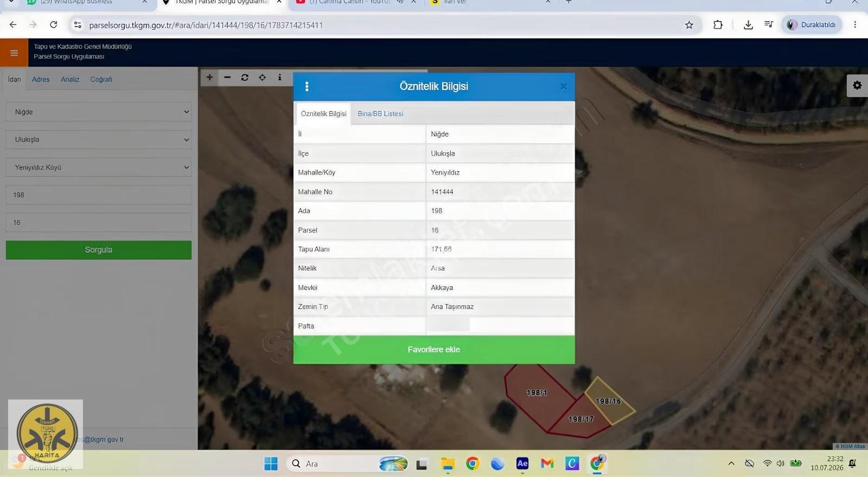868x477 pixels.
Task: Expand the Yeniyıldız Köyü neighborhood dropdown
Action: [99, 167]
